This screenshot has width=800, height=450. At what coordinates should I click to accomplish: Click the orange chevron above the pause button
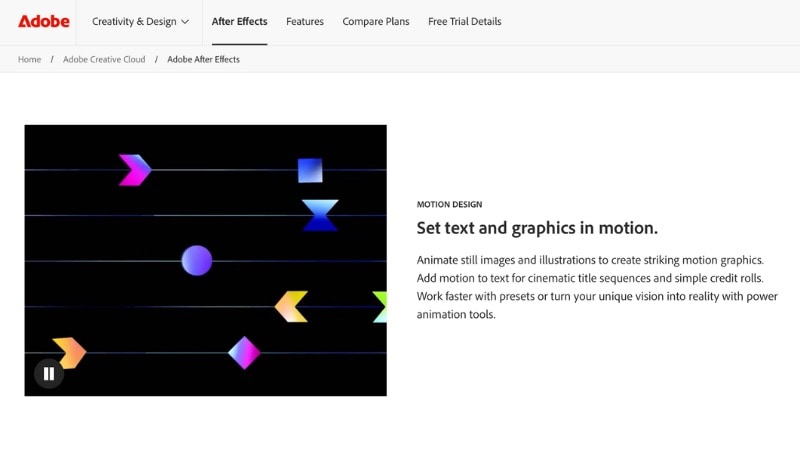click(69, 352)
